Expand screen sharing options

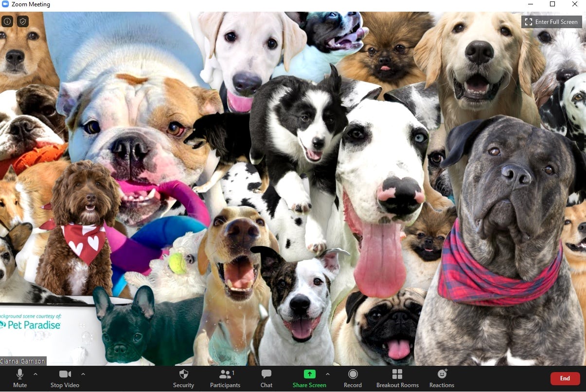[328, 374]
